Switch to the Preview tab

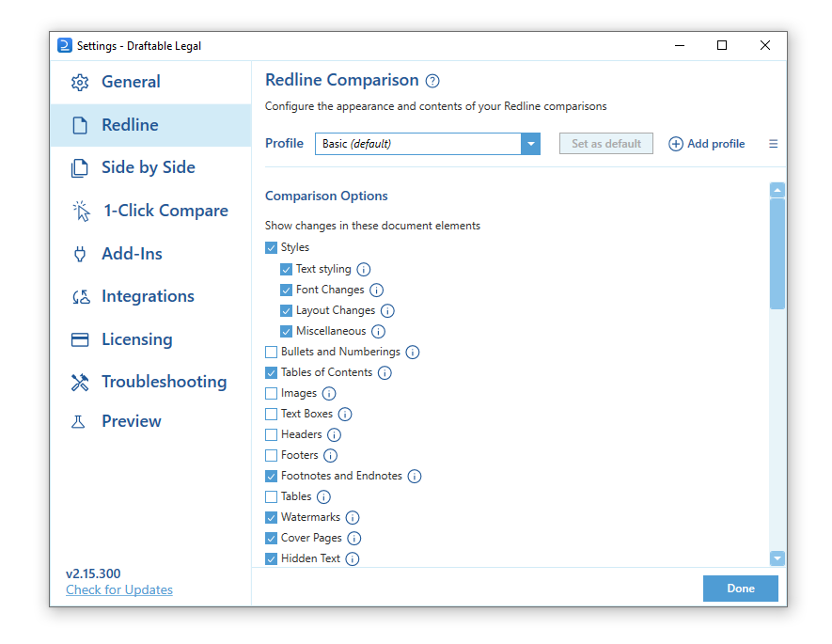tap(150, 422)
